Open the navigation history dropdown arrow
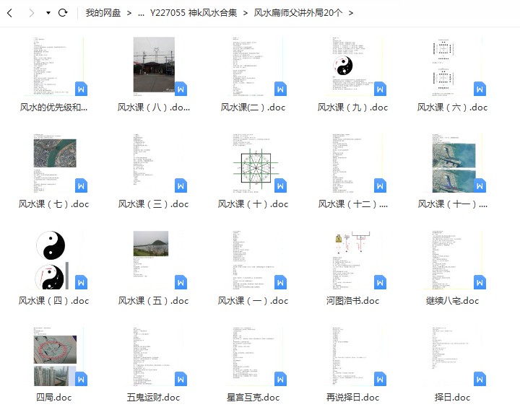 48,13
